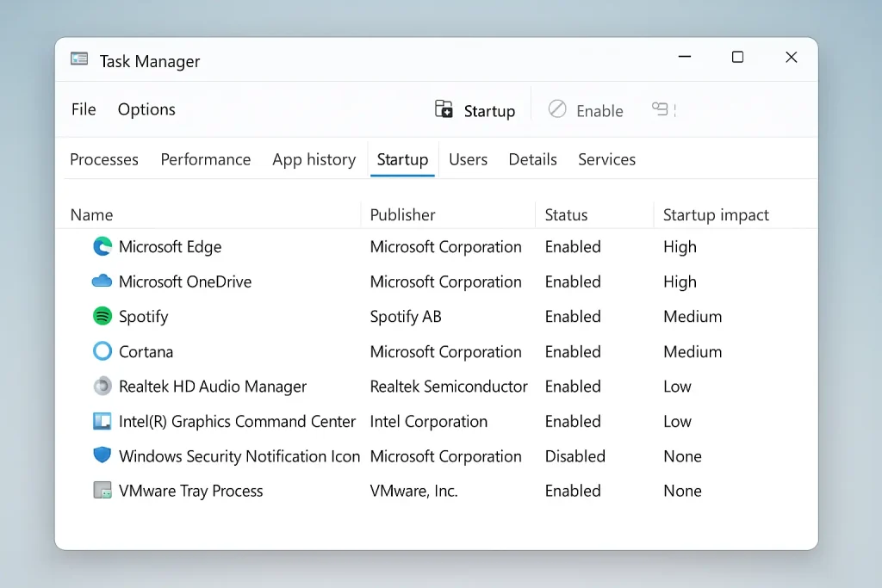Image resolution: width=882 pixels, height=588 pixels.
Task: Click the Microsoft Edge app icon
Action: (x=102, y=247)
